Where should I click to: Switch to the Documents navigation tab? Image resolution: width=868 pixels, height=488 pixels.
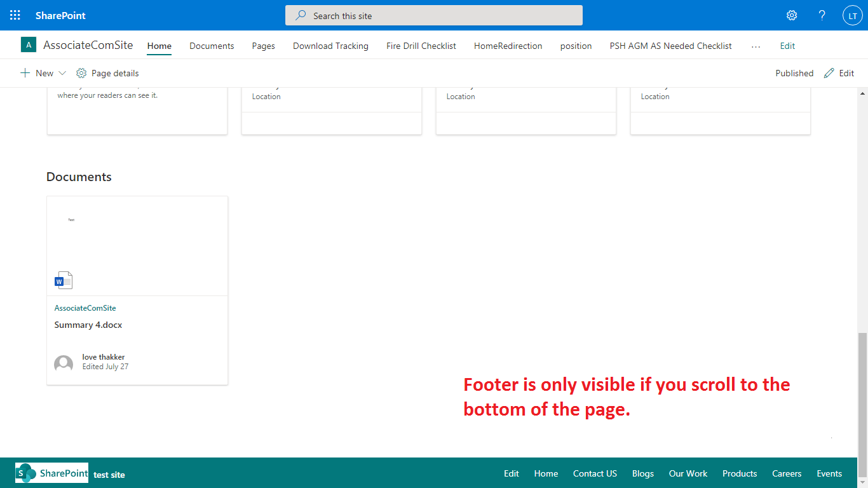(212, 46)
